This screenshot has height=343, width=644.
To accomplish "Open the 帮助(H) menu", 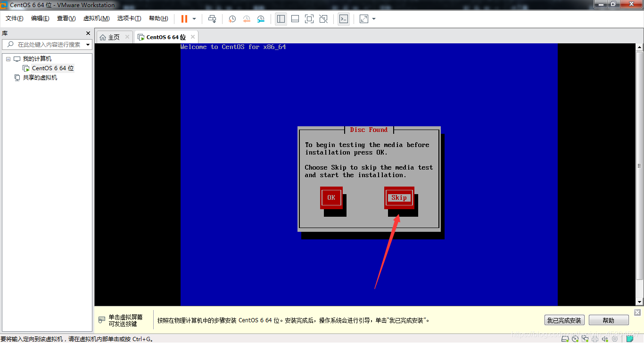I will click(x=158, y=18).
